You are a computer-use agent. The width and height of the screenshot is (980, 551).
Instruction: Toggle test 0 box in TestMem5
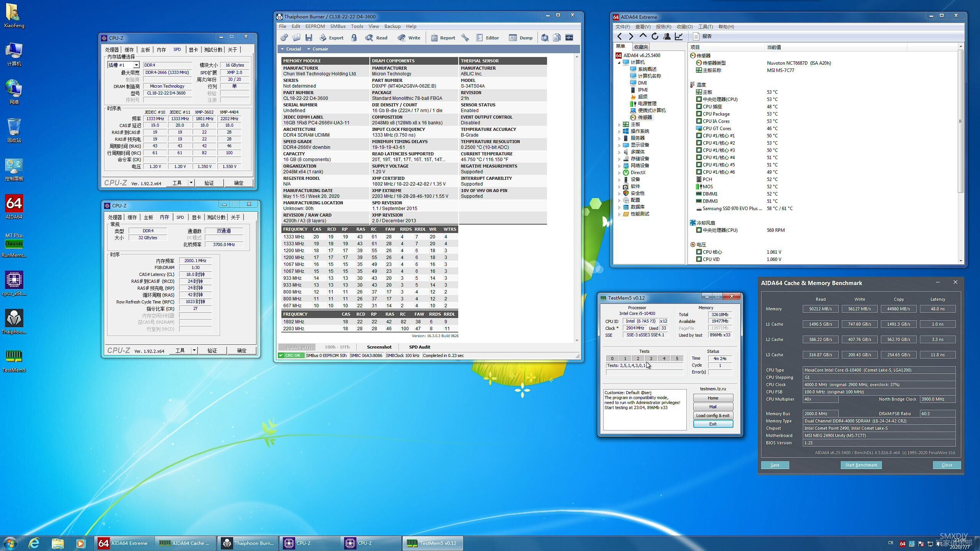coord(612,359)
